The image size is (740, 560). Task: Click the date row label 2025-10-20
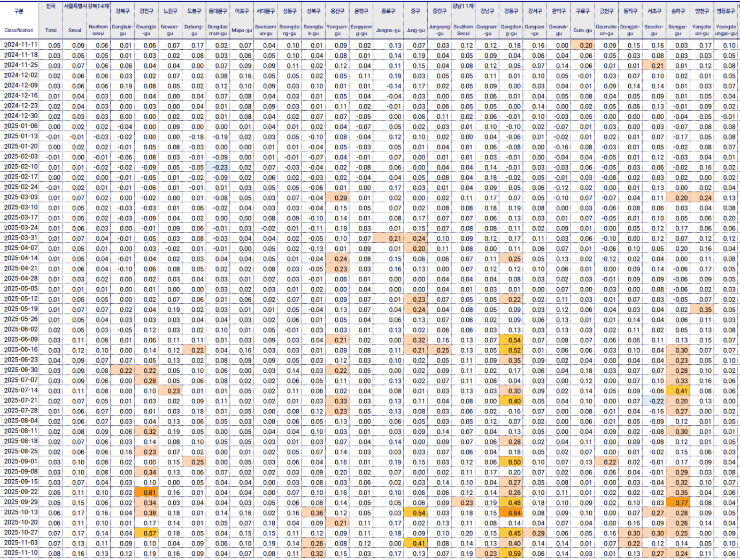21,522
